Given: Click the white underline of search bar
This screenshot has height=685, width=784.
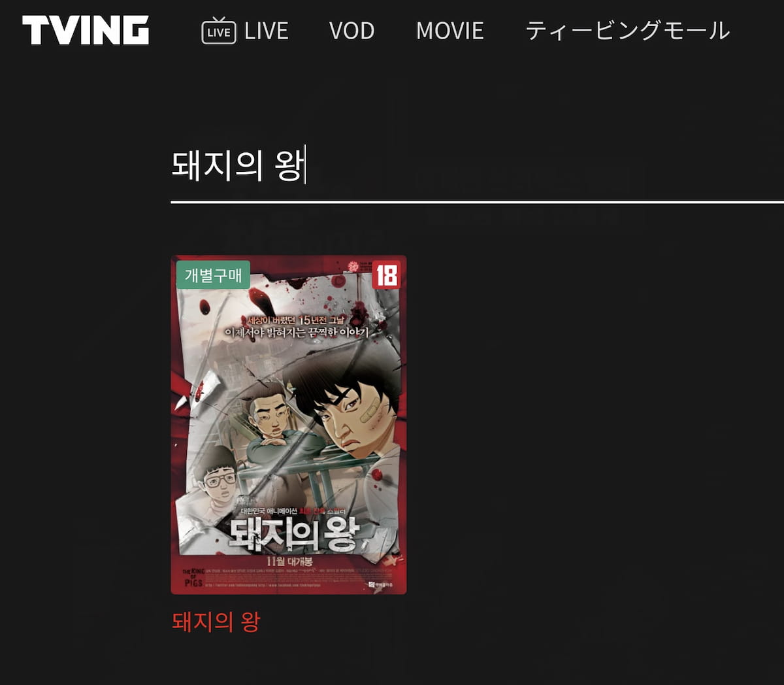Looking at the screenshot, I should (x=477, y=202).
